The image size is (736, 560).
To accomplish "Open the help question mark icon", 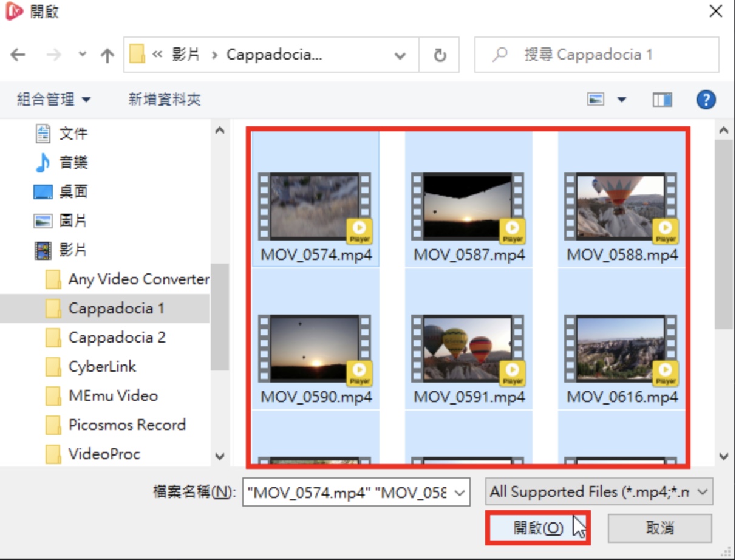I will (706, 100).
